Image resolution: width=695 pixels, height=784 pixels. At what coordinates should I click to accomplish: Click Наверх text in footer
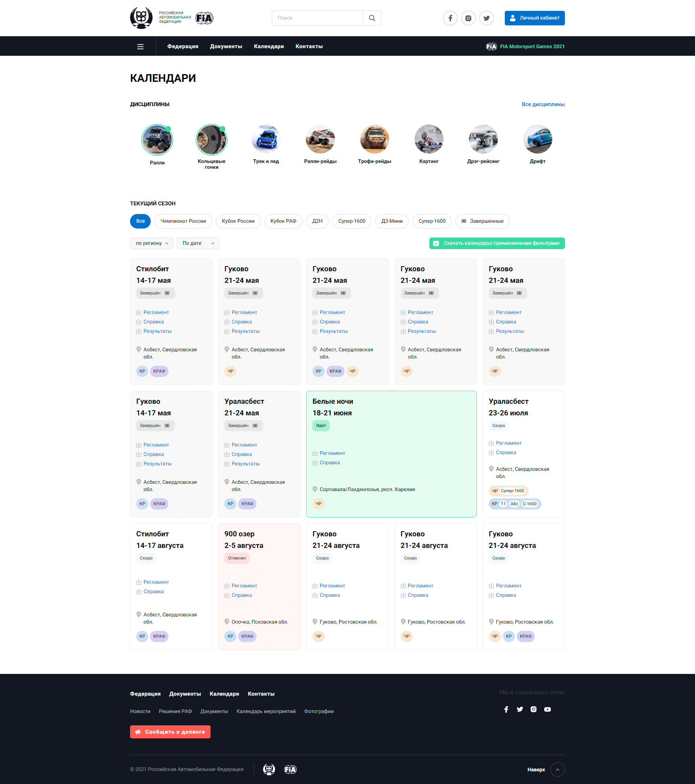coord(536,770)
